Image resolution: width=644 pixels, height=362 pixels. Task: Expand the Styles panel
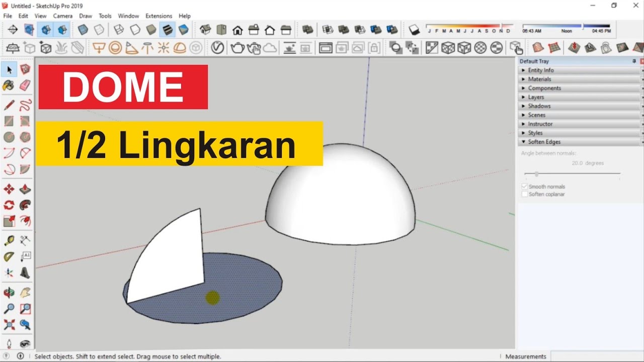point(580,133)
